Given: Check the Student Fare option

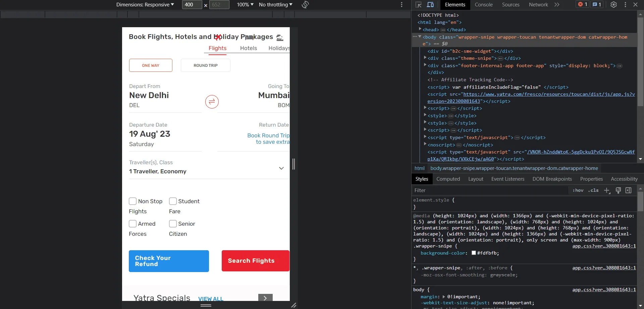Looking at the screenshot, I should pyautogui.click(x=173, y=201).
